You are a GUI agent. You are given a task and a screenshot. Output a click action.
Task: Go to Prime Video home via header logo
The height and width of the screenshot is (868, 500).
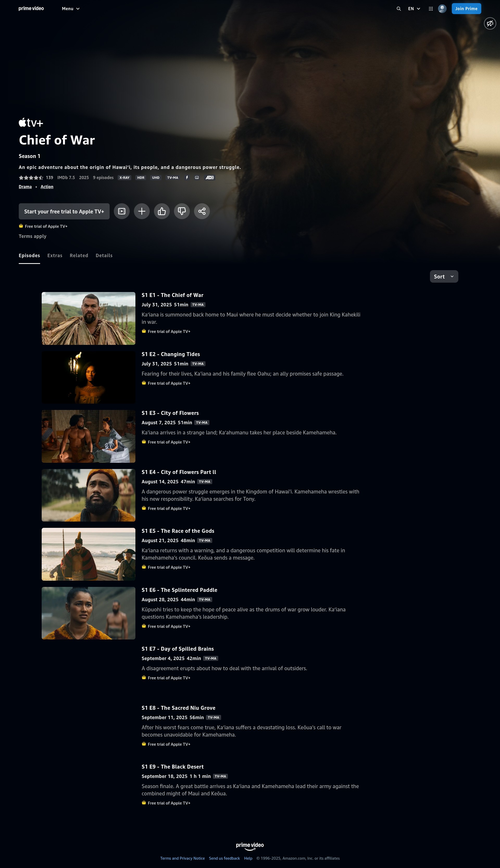coord(31,8)
